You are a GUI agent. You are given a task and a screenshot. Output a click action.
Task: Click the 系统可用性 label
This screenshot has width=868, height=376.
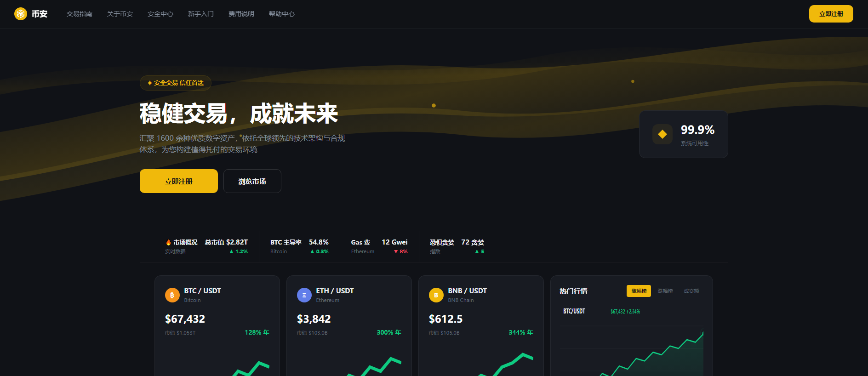click(695, 143)
